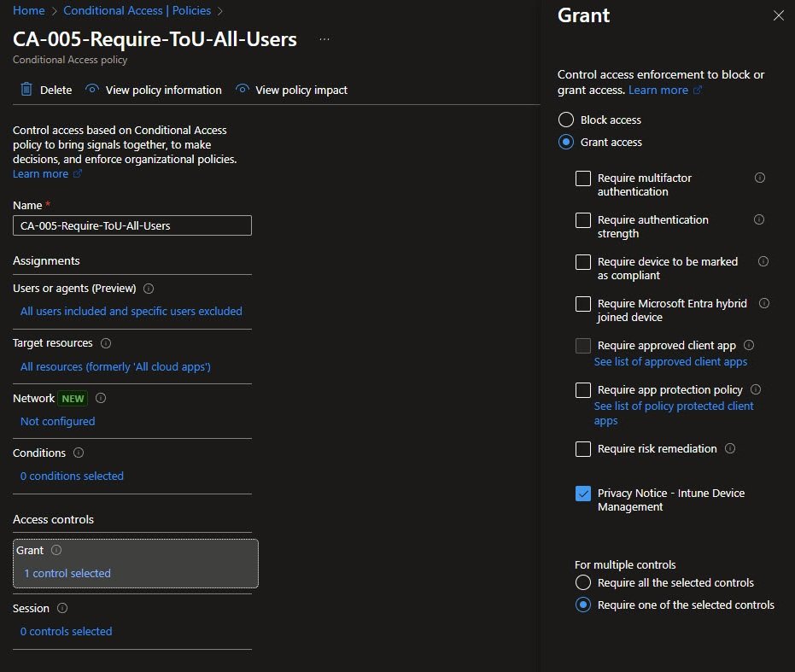
Task: Go to Home breadcrumb
Action: coord(28,11)
